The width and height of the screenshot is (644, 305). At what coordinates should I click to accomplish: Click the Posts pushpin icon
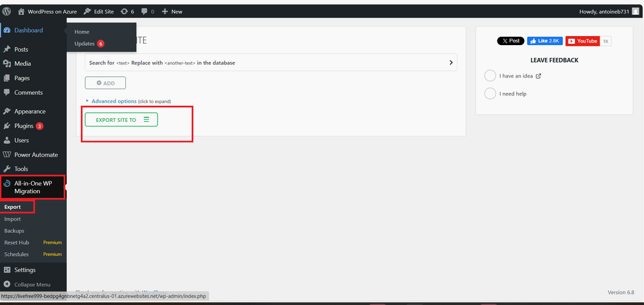point(6,49)
